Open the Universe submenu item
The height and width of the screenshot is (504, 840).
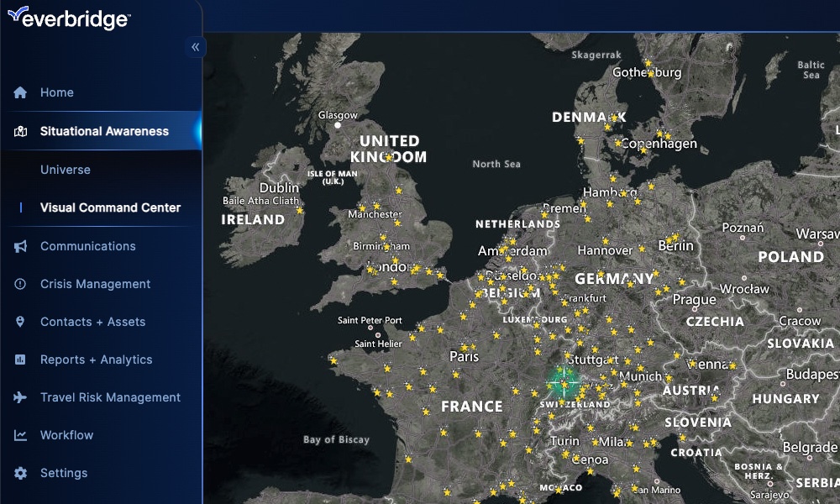(66, 170)
